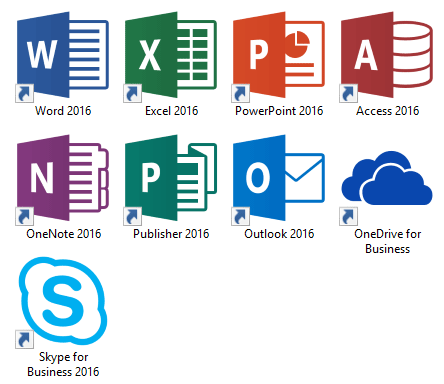Click the shortcut arrow overlay on Word icon
This screenshot has width=444, height=384.
[x=24, y=93]
